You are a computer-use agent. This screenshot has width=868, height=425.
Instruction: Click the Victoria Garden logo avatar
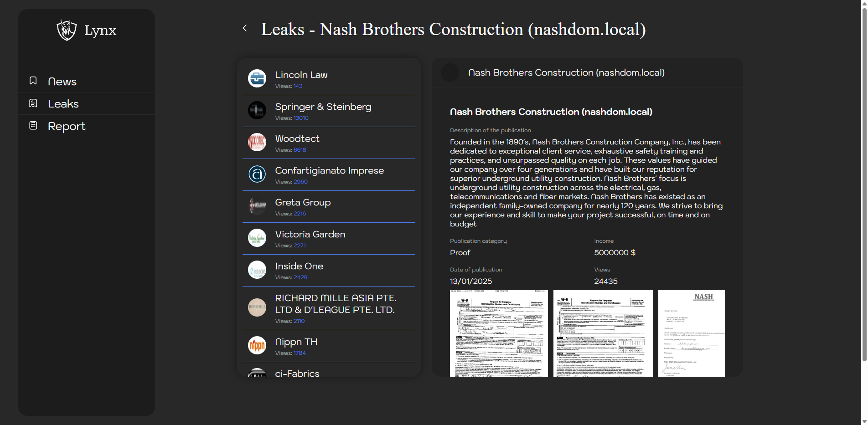[x=257, y=238]
